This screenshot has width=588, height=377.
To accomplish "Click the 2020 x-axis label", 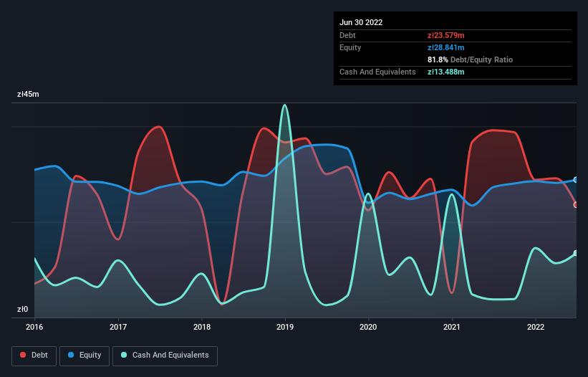I will tap(368, 327).
